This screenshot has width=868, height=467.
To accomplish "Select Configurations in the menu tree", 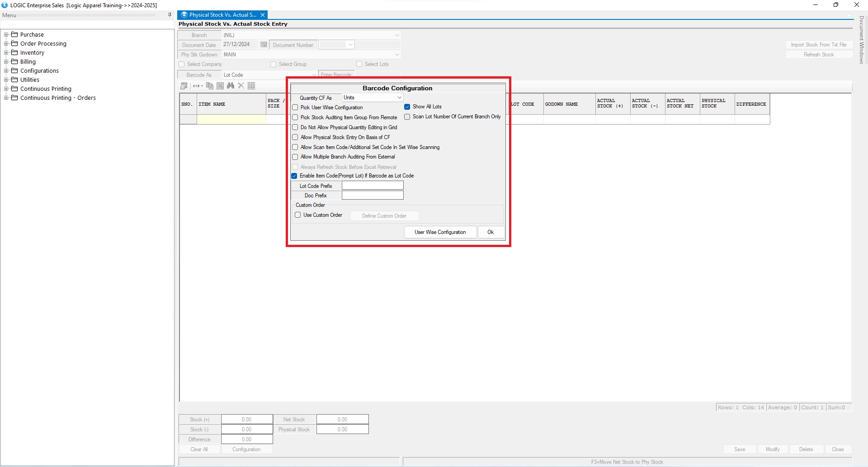I will coord(39,71).
